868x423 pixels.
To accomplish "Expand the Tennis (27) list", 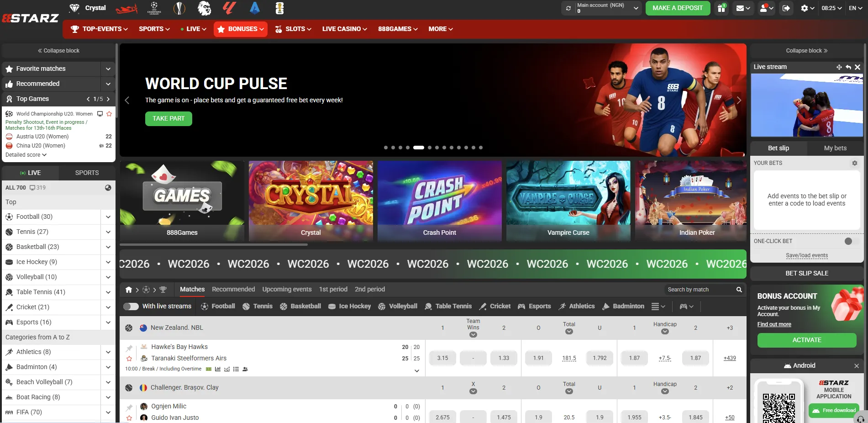I will tap(108, 232).
